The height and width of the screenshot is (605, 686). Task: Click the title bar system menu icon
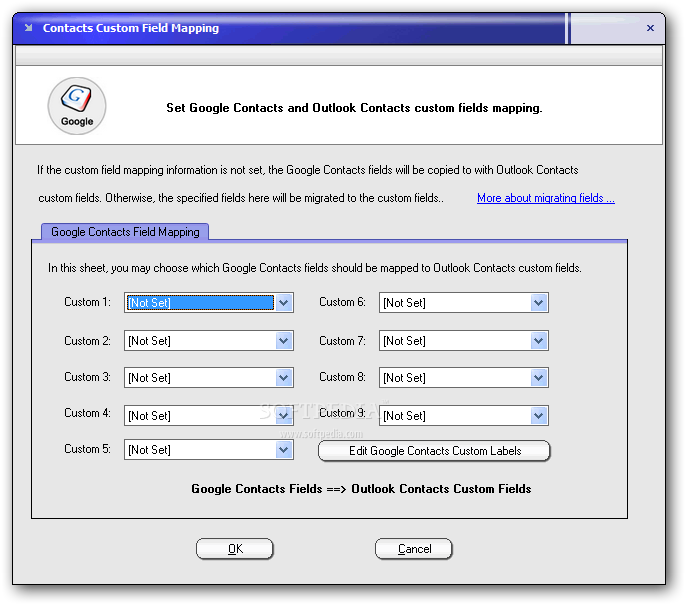point(28,28)
